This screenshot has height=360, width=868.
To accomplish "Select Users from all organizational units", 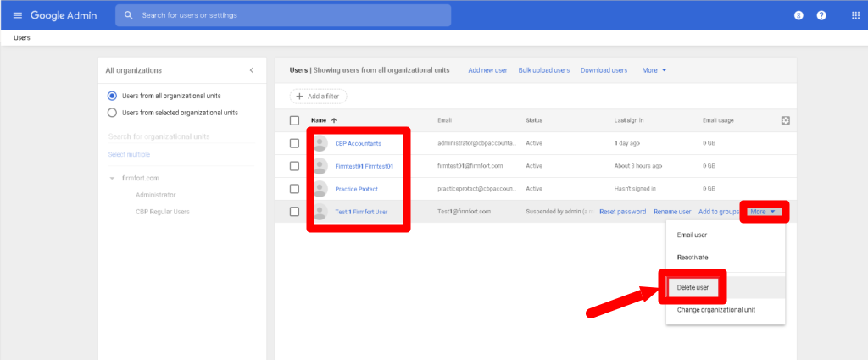I will (x=112, y=96).
